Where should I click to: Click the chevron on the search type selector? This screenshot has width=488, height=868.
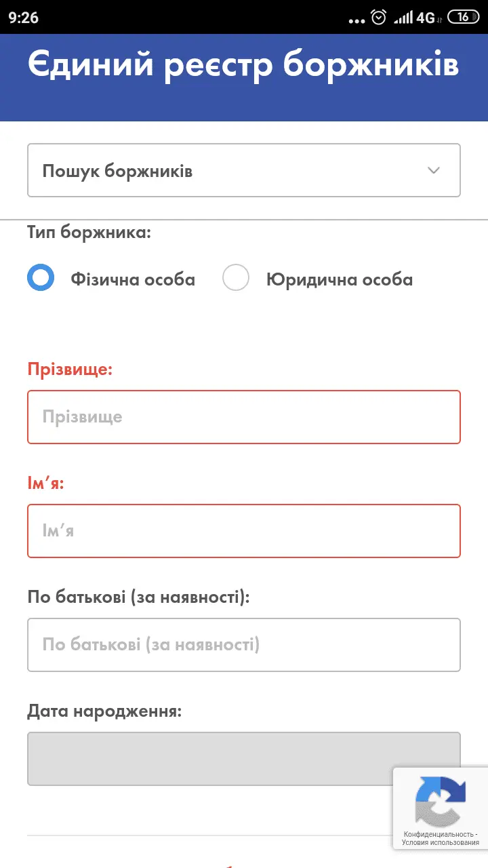point(434,170)
